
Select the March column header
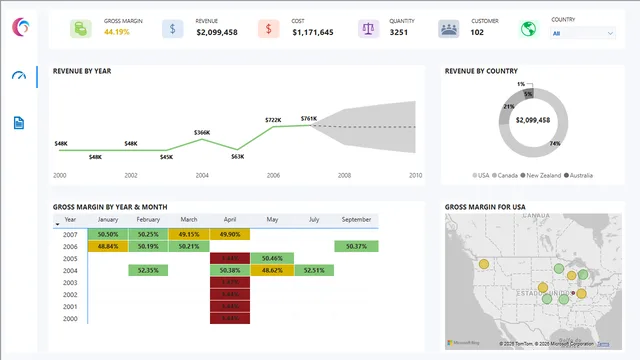pos(189,220)
